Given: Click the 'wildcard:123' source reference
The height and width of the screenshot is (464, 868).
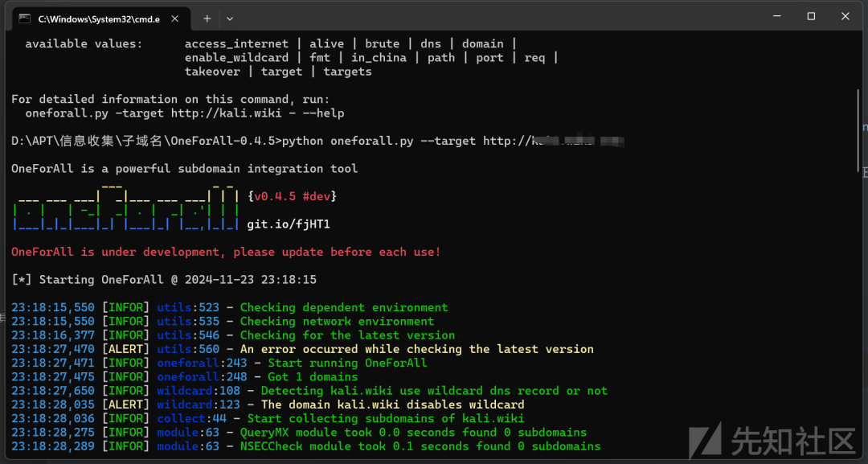Looking at the screenshot, I should 199,404.
